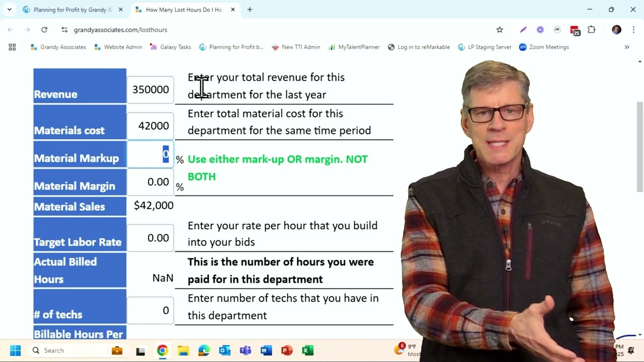
Task: Click the Revenue input field
Action: pyautogui.click(x=150, y=89)
